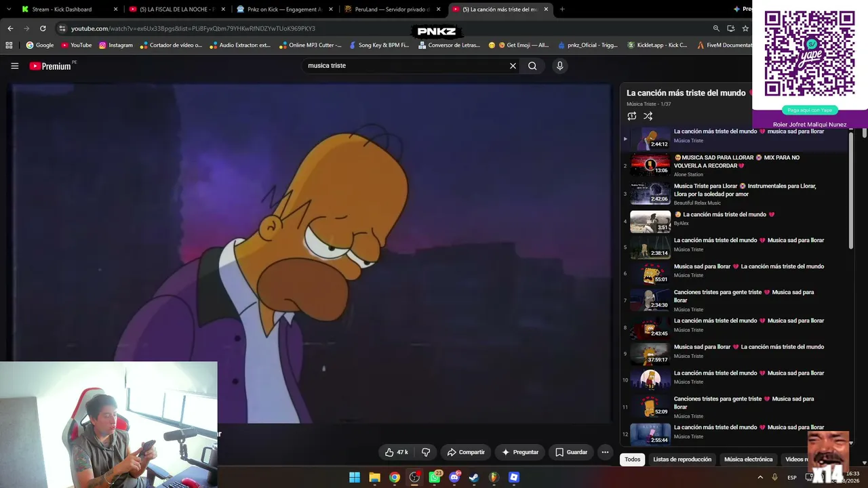Switch to PeruLand Servidor privado tab
Screen dimensions: 868x488
pyautogui.click(x=392, y=9)
